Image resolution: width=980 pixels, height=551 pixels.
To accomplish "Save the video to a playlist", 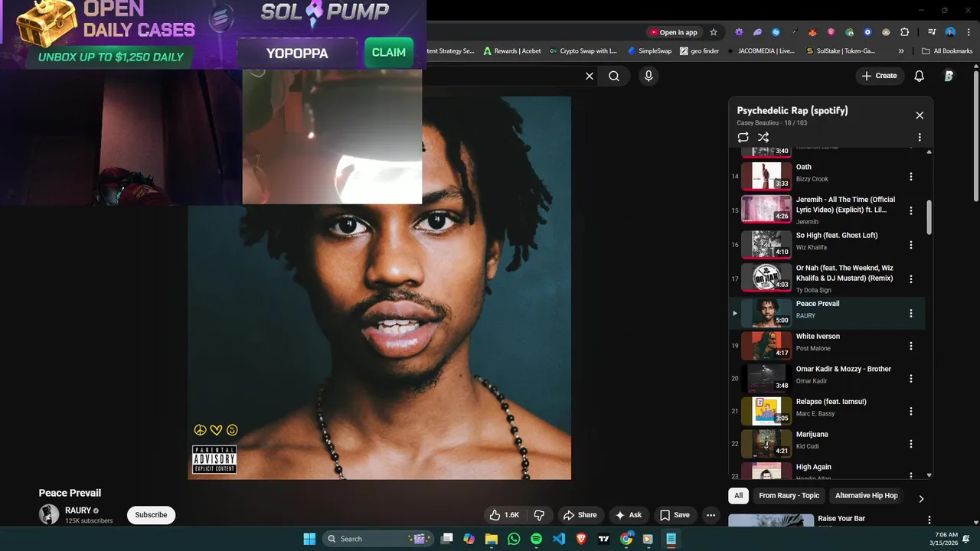I will pos(675,515).
